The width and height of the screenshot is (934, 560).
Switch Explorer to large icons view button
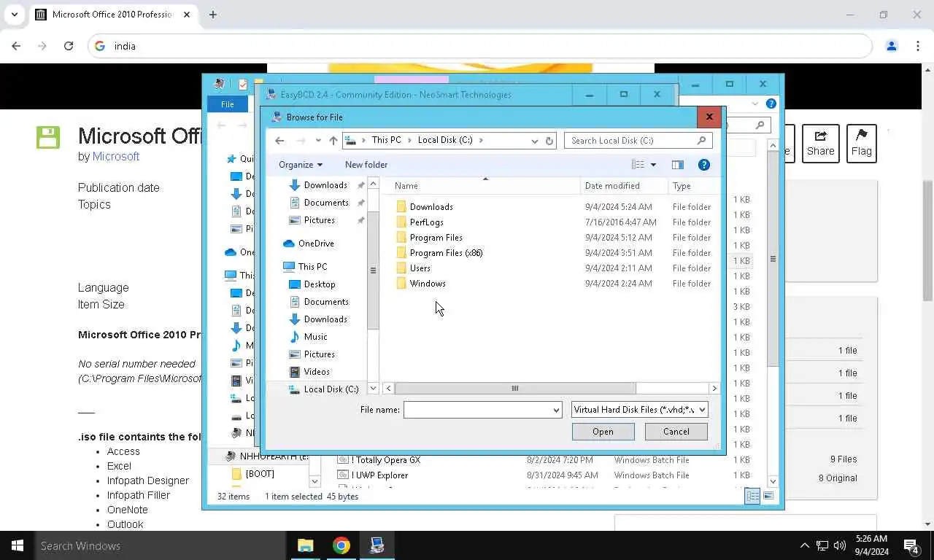point(768,497)
